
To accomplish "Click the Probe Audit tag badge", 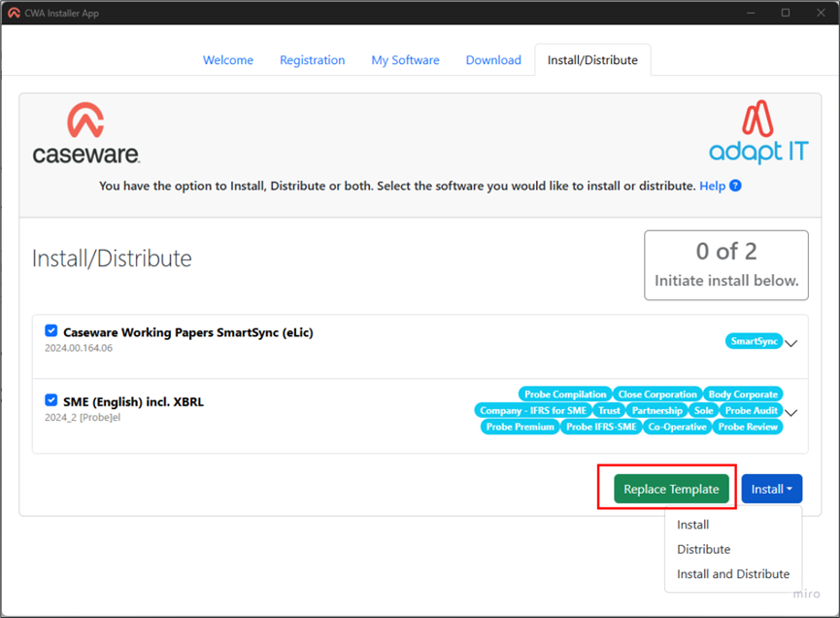I will (x=751, y=411).
